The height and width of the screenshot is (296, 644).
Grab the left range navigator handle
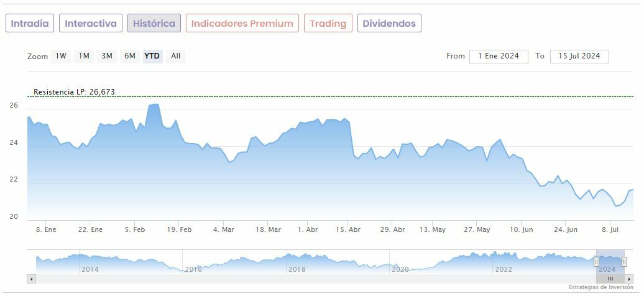(597, 262)
